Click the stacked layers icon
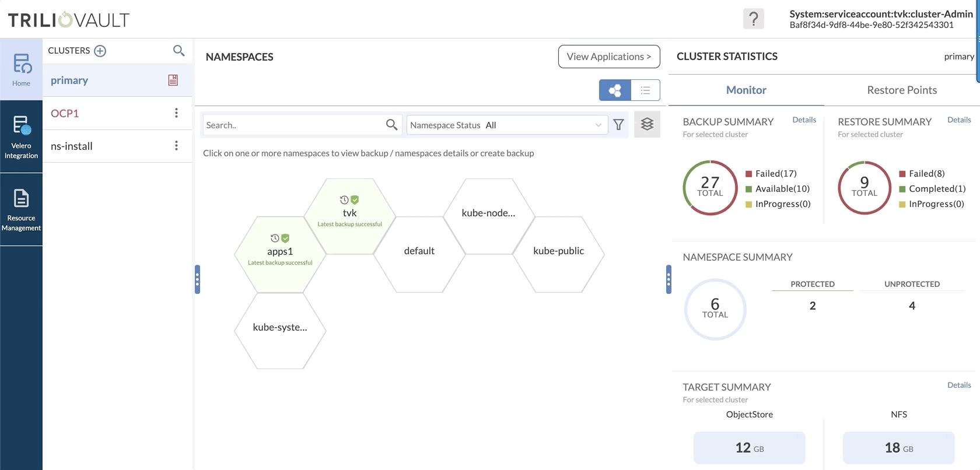 click(x=647, y=124)
